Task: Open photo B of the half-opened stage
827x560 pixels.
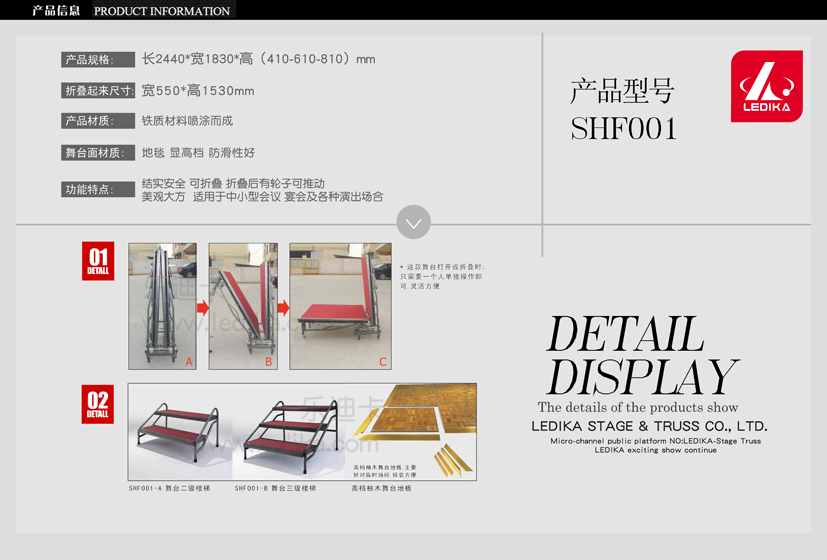Action: coord(243,306)
